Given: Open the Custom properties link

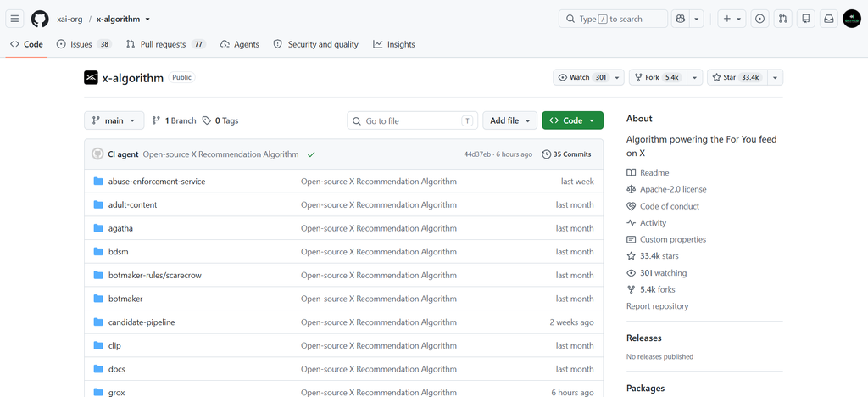Looking at the screenshot, I should click(x=666, y=240).
